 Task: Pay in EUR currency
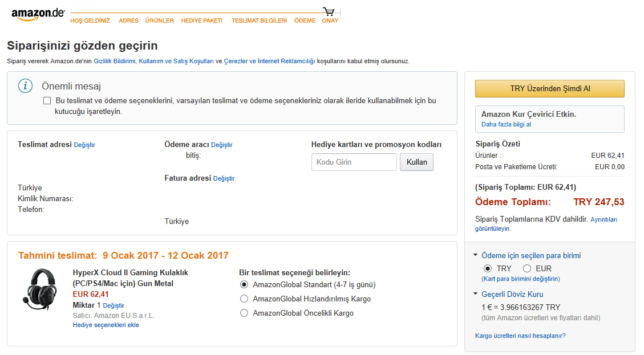click(x=527, y=268)
